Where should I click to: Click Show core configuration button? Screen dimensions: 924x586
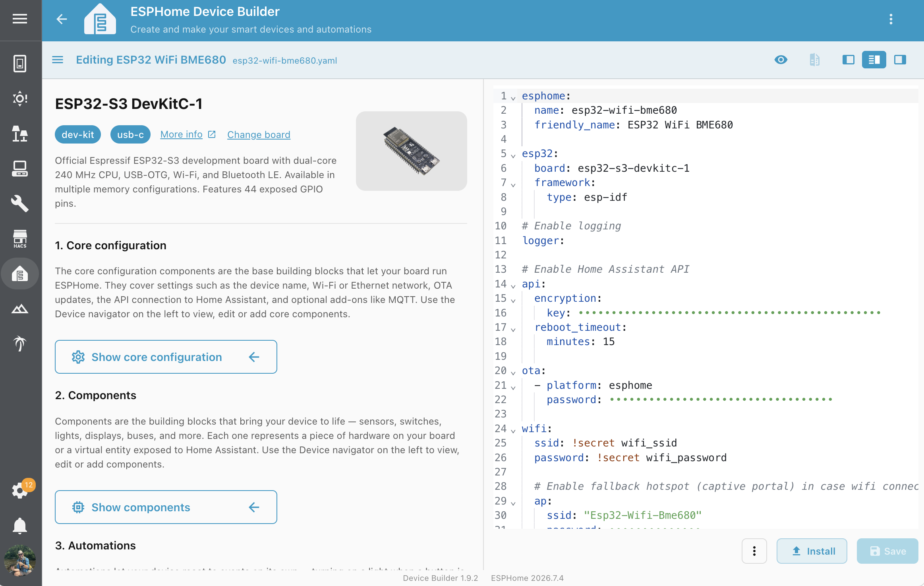click(166, 357)
